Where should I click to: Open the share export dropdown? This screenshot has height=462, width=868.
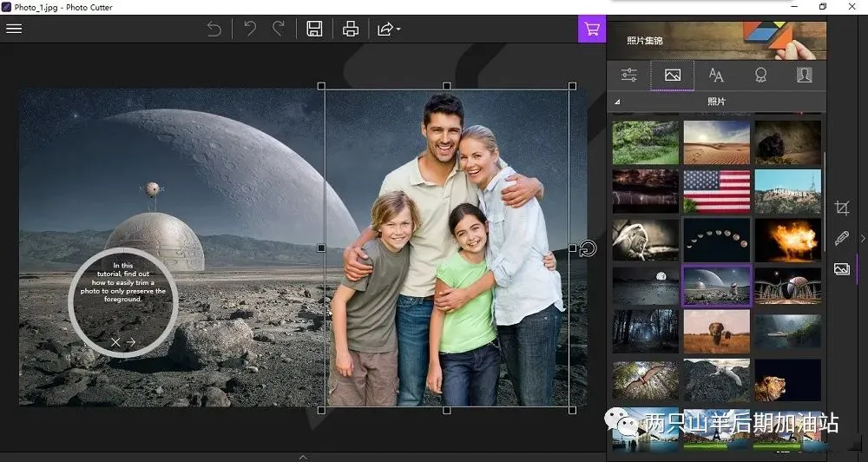click(387, 30)
